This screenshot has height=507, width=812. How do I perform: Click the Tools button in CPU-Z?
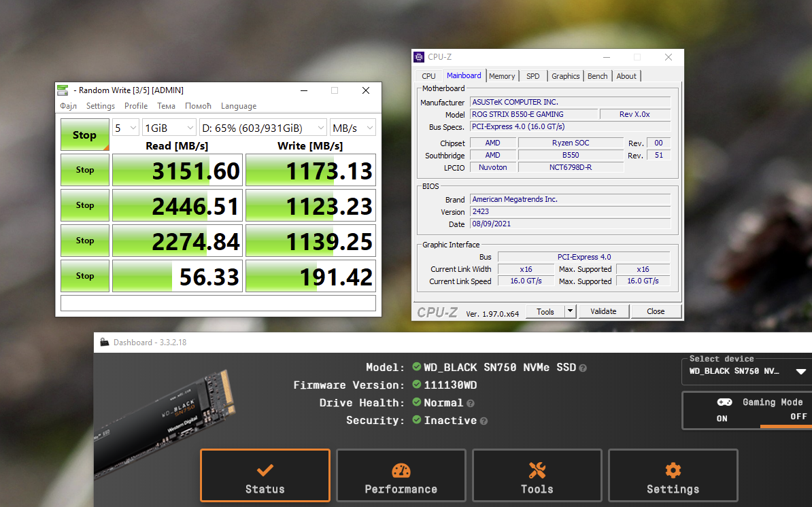tap(545, 311)
